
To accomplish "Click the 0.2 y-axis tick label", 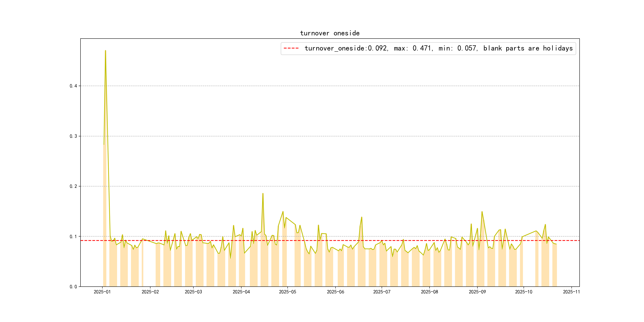I will 73,186.
